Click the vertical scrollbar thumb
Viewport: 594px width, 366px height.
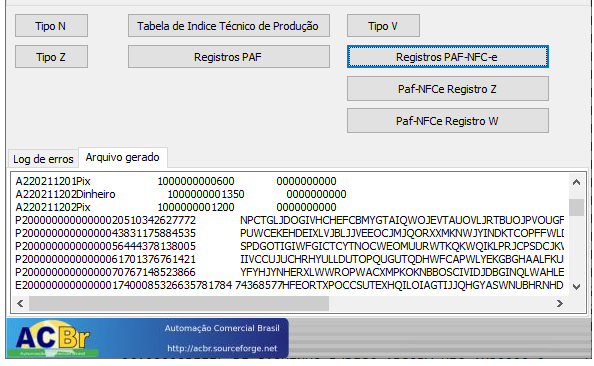pyautogui.click(x=576, y=207)
